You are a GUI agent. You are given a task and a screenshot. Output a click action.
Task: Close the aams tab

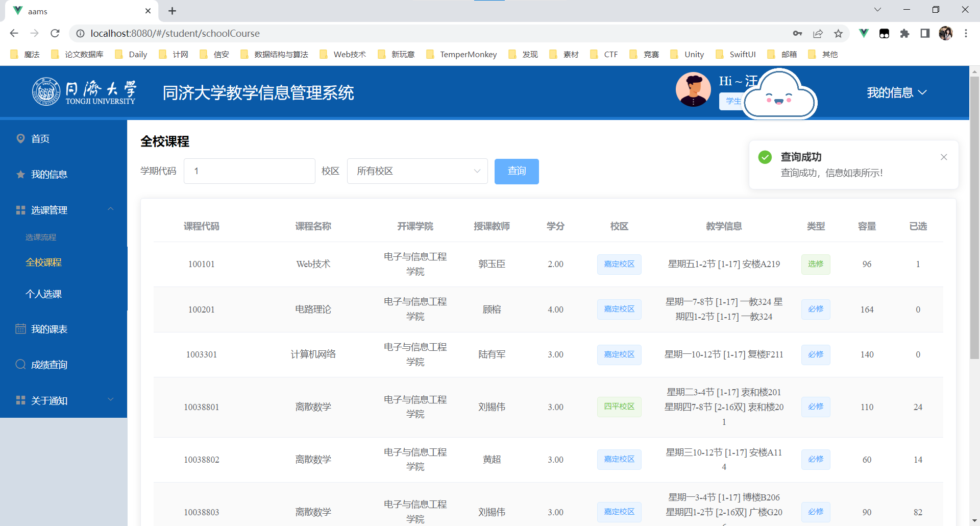click(x=148, y=11)
